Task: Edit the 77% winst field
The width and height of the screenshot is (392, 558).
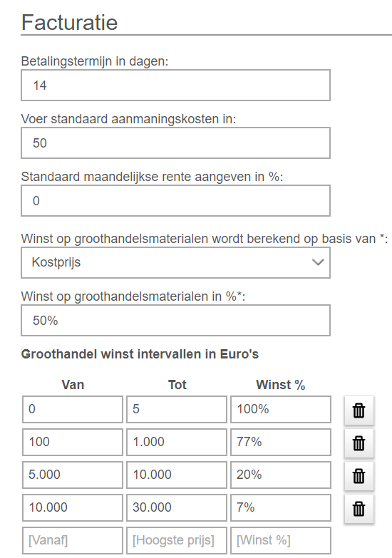Action: pyautogui.click(x=281, y=442)
